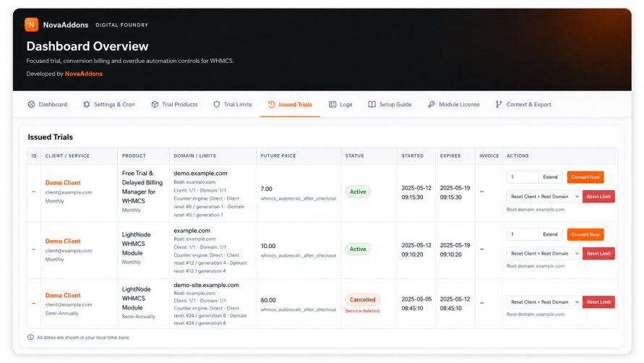Click the Trial Products box icon

point(155,104)
